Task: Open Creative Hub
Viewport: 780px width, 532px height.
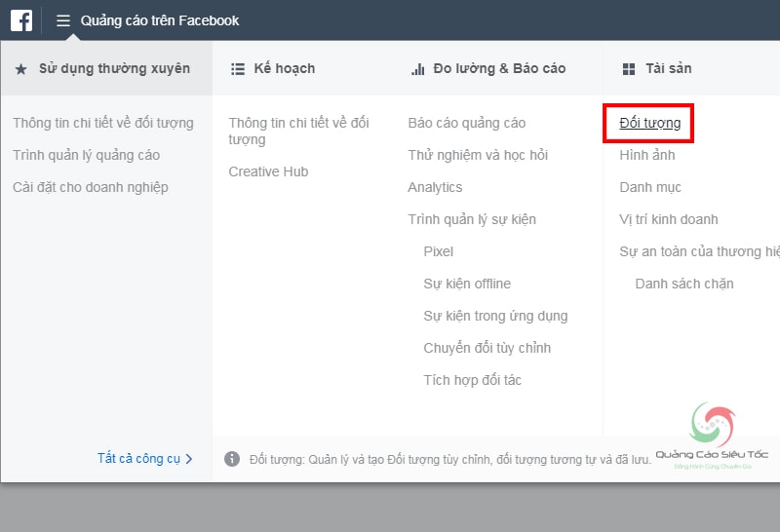Action: [268, 171]
